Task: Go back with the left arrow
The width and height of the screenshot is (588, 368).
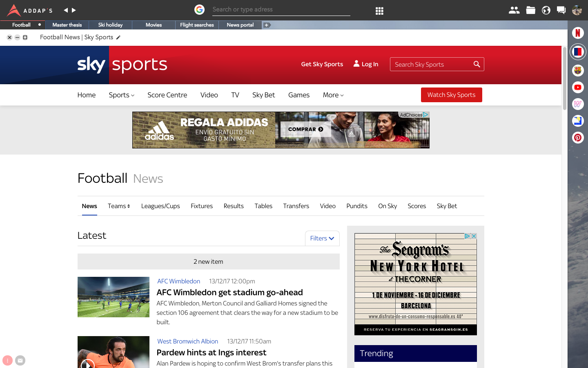Action: 66,10
